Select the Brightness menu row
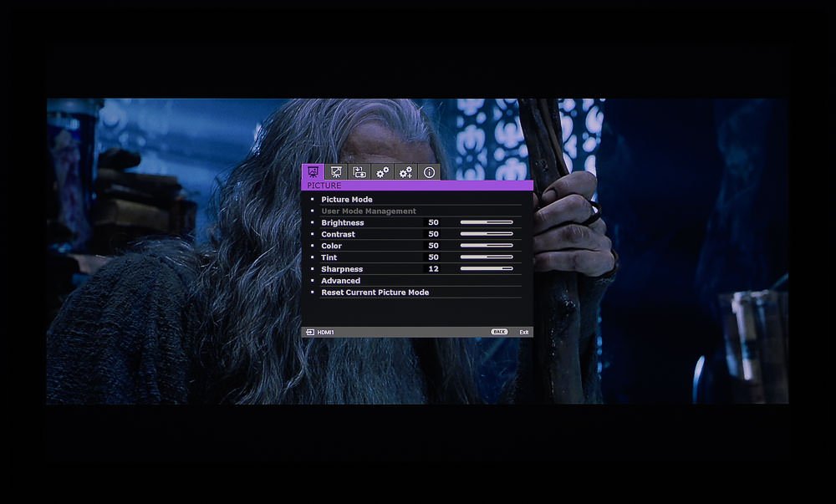 tap(421, 222)
